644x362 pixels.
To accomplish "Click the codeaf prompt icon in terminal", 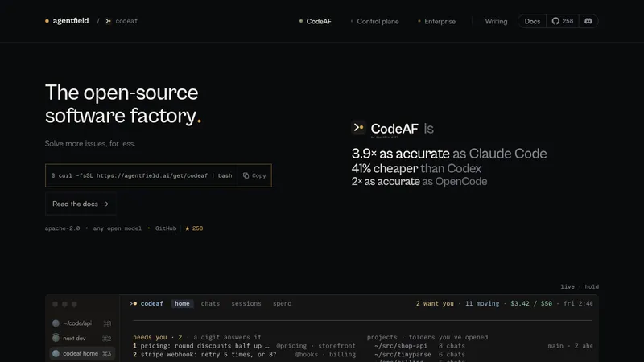I will (133, 304).
